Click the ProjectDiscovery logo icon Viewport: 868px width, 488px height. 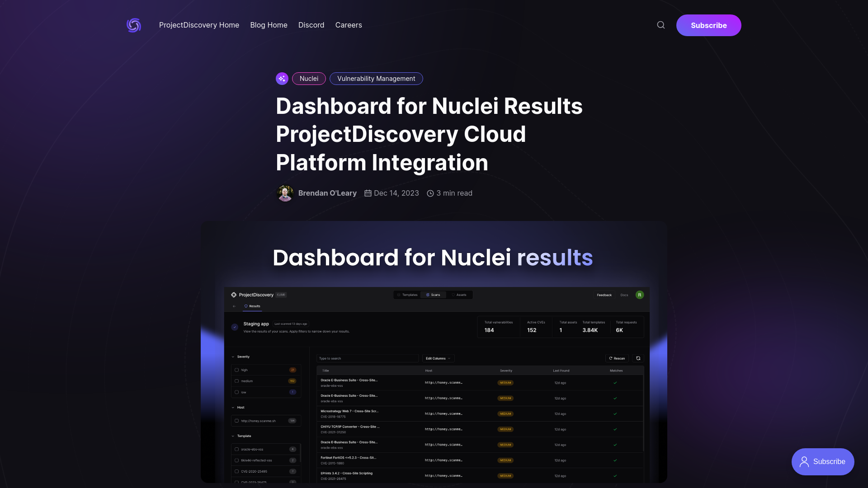133,25
